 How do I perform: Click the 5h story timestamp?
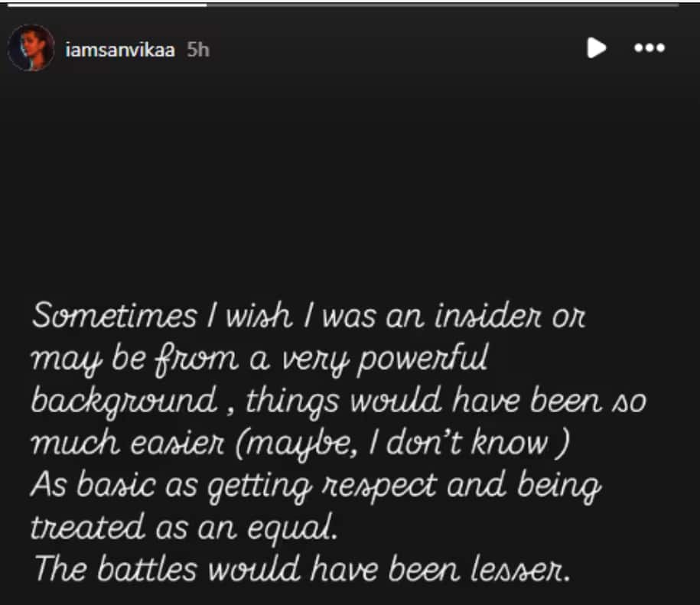click(x=198, y=50)
